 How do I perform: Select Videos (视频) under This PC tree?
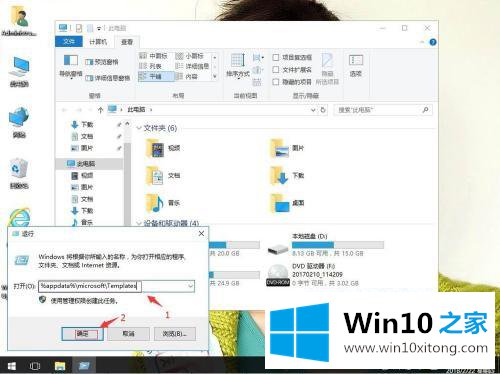pos(82,175)
